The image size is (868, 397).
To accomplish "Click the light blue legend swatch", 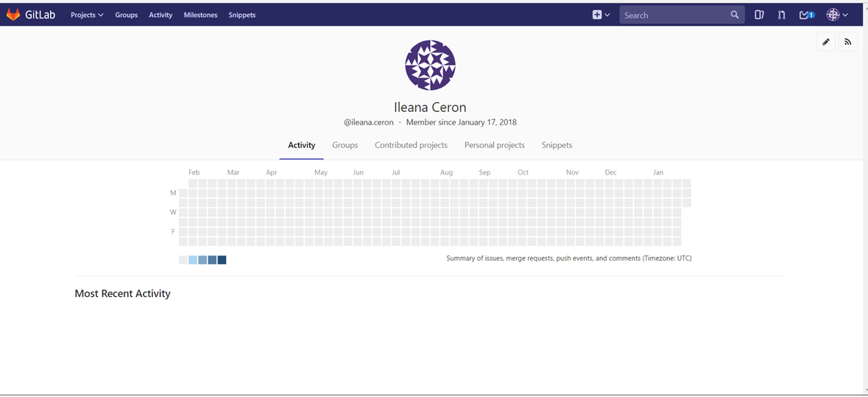I will pyautogui.click(x=193, y=260).
